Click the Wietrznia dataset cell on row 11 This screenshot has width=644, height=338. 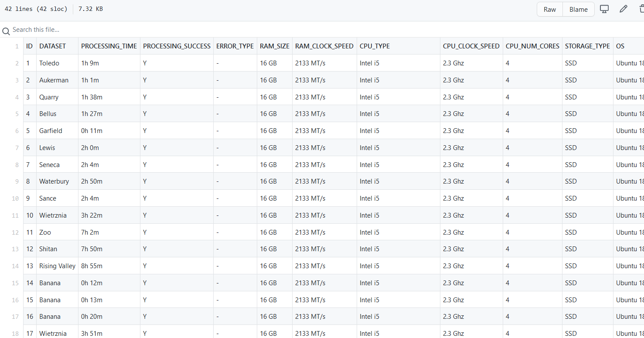[53, 215]
